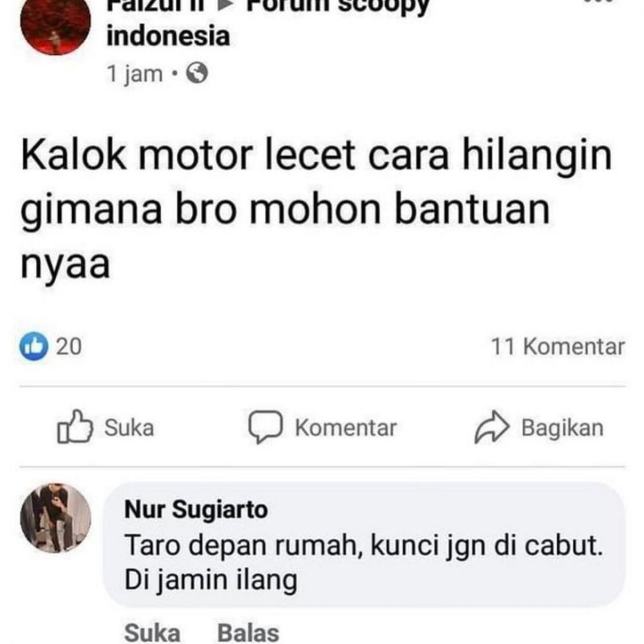Click the Bagikan label to share
This screenshot has height=644, width=644.
[562, 428]
